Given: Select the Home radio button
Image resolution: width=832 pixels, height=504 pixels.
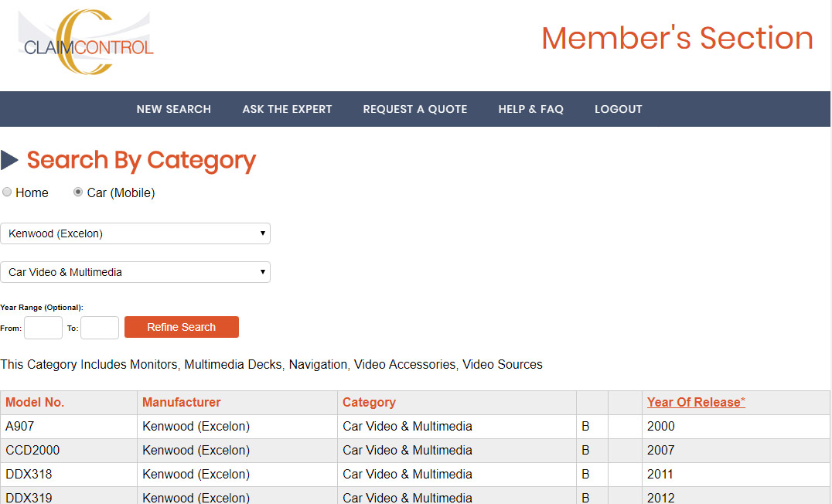Looking at the screenshot, I should click(7, 192).
